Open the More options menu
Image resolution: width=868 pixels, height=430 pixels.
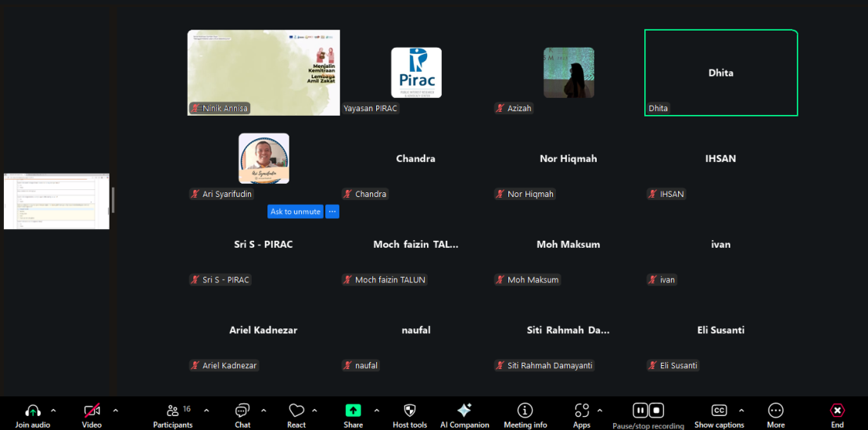click(776, 410)
